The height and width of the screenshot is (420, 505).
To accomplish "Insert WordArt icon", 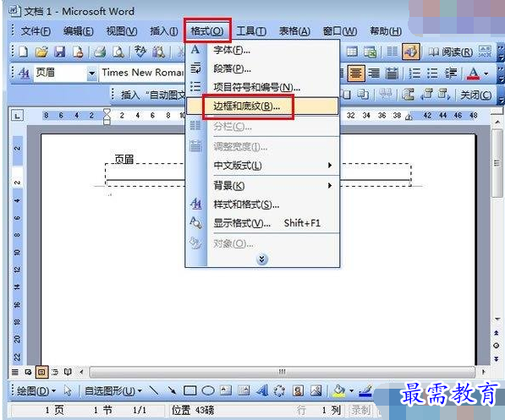I will (262, 391).
